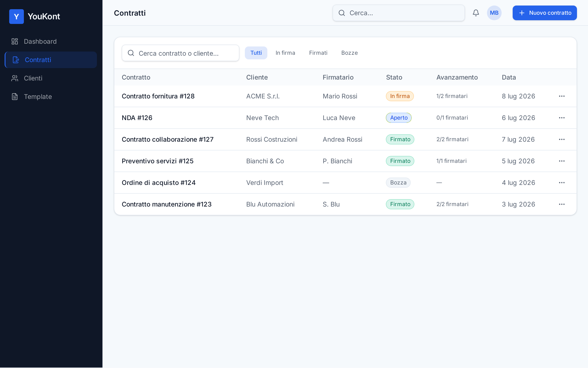The height and width of the screenshot is (368, 588).
Task: Click client Bianchi & Co
Action: point(265,161)
